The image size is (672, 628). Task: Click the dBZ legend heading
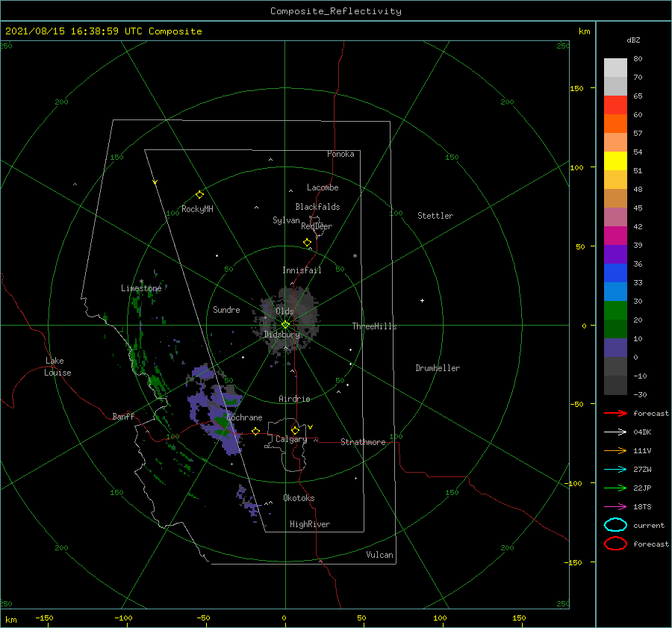633,40
